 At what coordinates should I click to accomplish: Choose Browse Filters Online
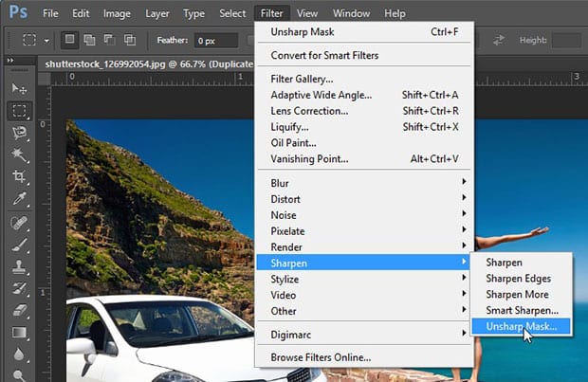[x=364, y=357]
